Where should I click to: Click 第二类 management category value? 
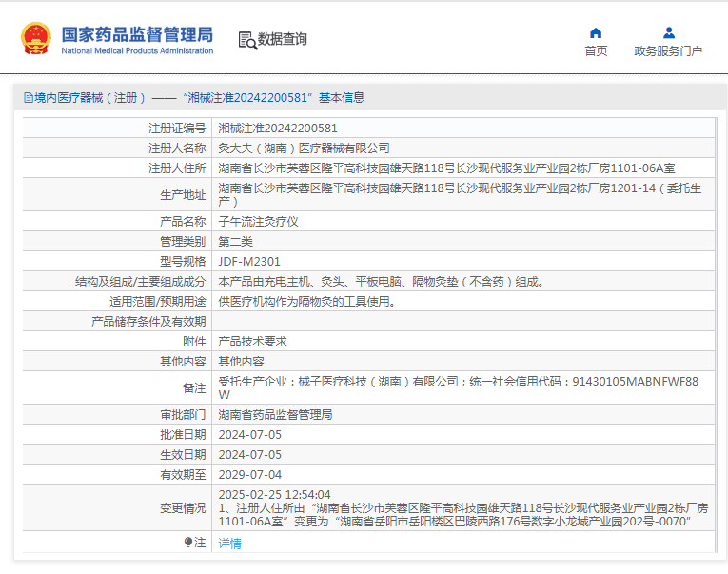pos(235,242)
